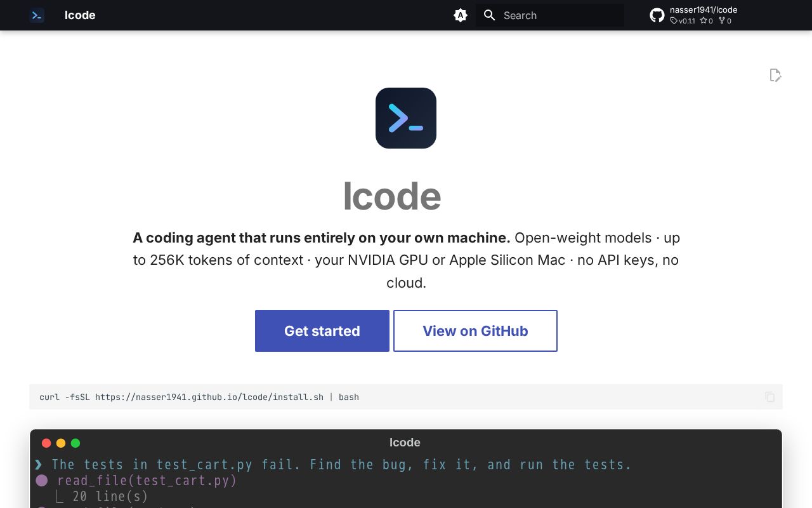Click the View on GitHub button
This screenshot has width=812, height=508.
pos(475,331)
